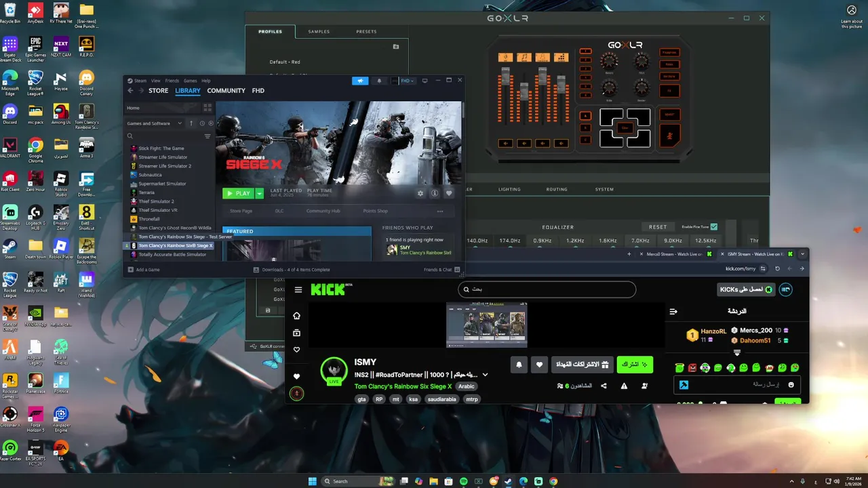Open GoXLR ROUTING tab

click(x=557, y=189)
